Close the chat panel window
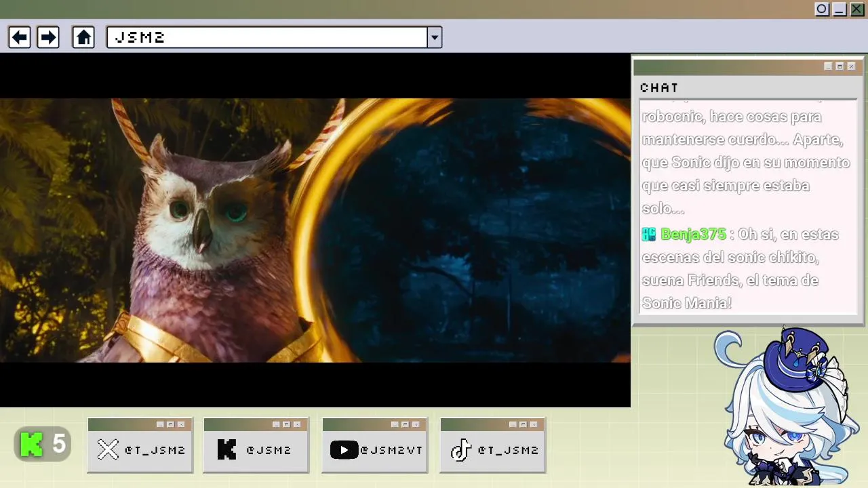Viewport: 868px width, 488px height. pos(851,66)
